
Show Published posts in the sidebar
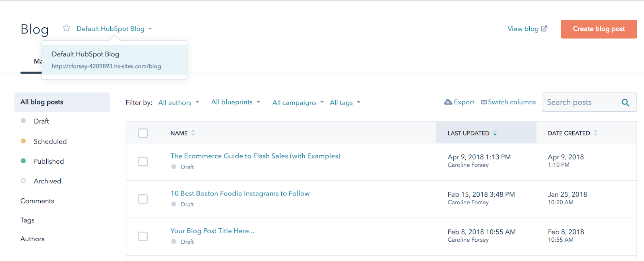click(49, 161)
